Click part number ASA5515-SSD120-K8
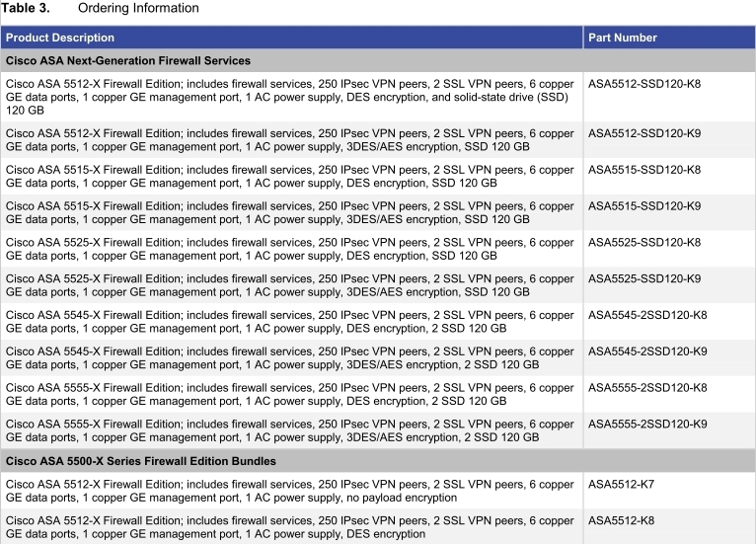 click(x=643, y=169)
